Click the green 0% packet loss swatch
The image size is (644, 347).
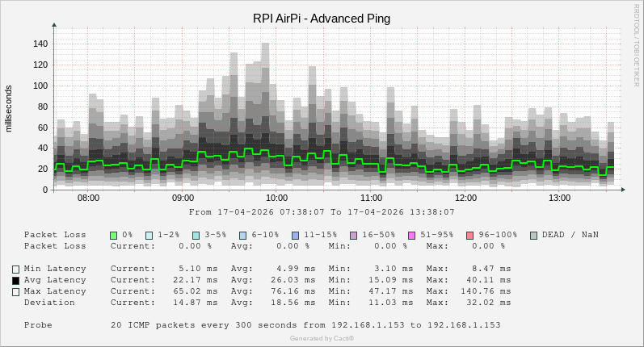click(114, 235)
